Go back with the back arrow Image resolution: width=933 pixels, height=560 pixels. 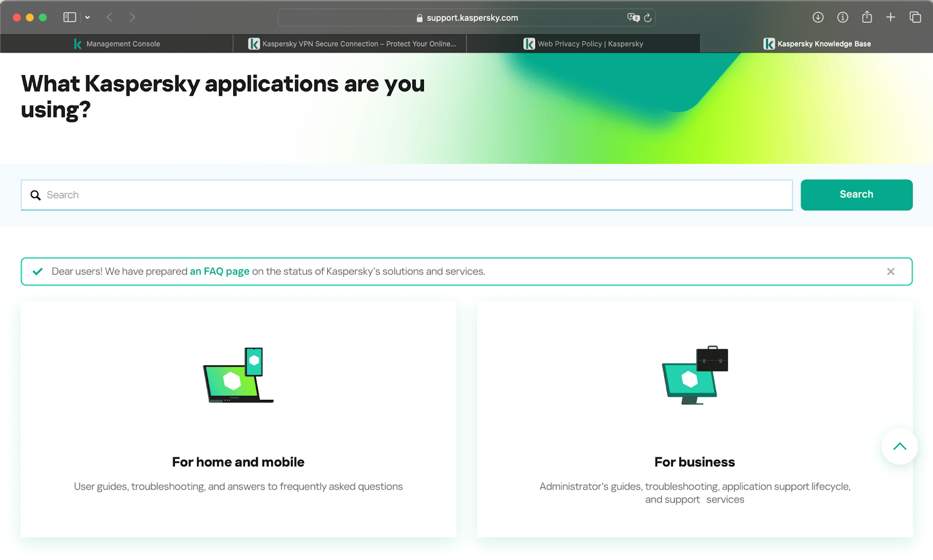tap(110, 17)
